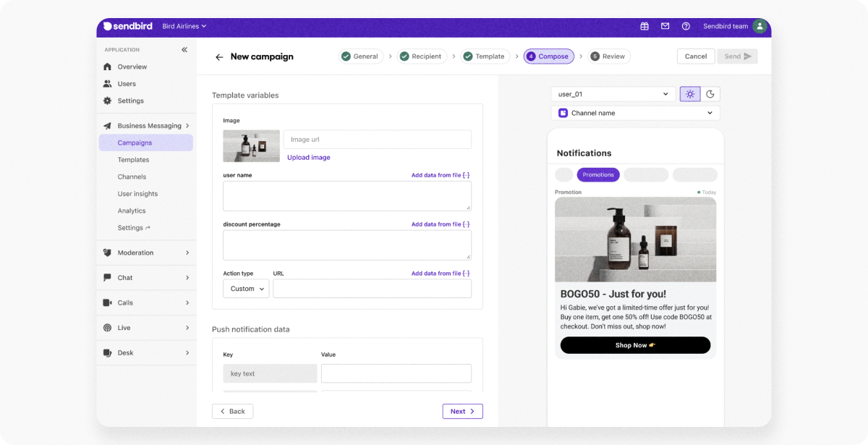Click the discount percentage text area
Viewport: 868px width, 445px height.
pos(347,245)
